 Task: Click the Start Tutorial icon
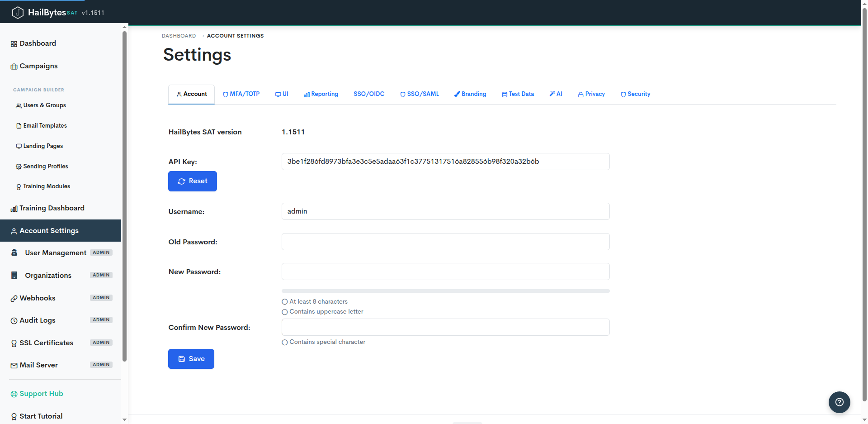point(14,417)
